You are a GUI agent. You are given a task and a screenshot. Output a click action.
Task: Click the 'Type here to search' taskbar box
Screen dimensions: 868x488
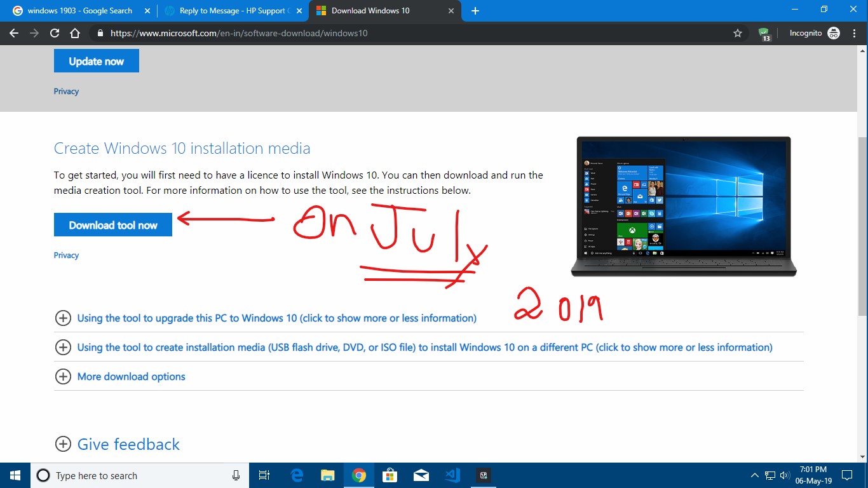point(139,475)
